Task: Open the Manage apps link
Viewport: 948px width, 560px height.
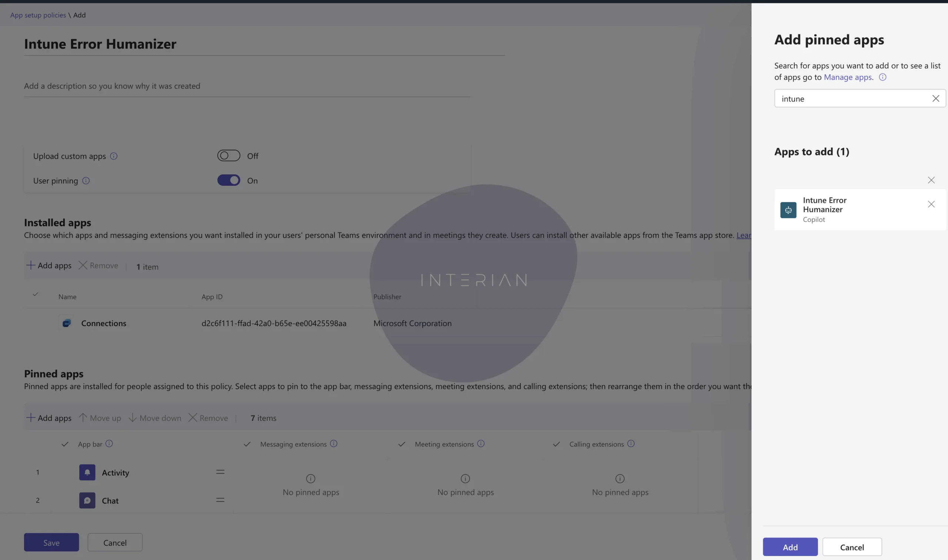Action: 848,77
